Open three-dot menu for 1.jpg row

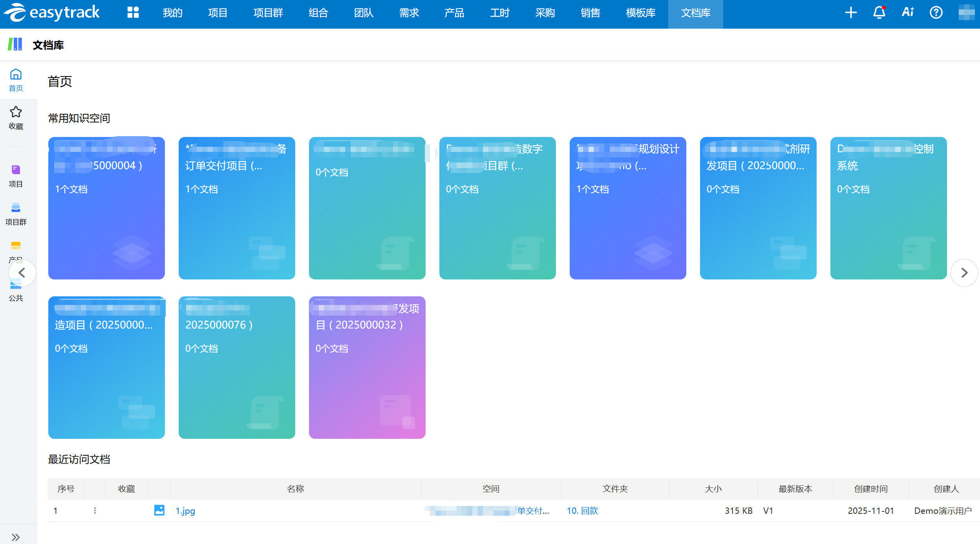pyautogui.click(x=95, y=510)
